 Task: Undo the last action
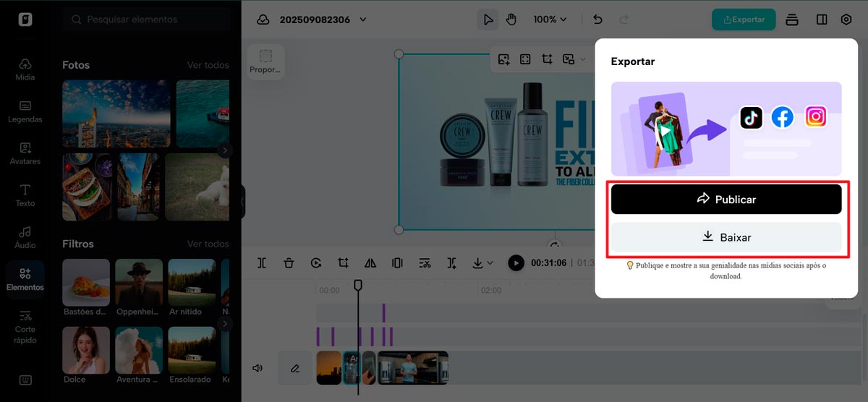tap(597, 20)
